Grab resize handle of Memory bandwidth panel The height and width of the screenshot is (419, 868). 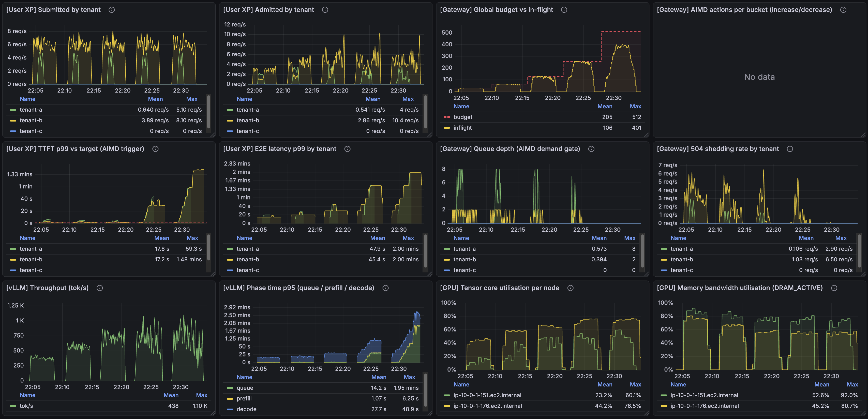pyautogui.click(x=863, y=413)
